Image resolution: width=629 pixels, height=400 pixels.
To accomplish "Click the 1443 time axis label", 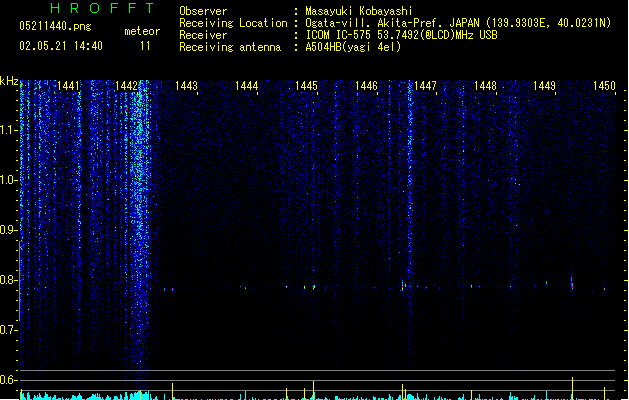I will pos(187,86).
